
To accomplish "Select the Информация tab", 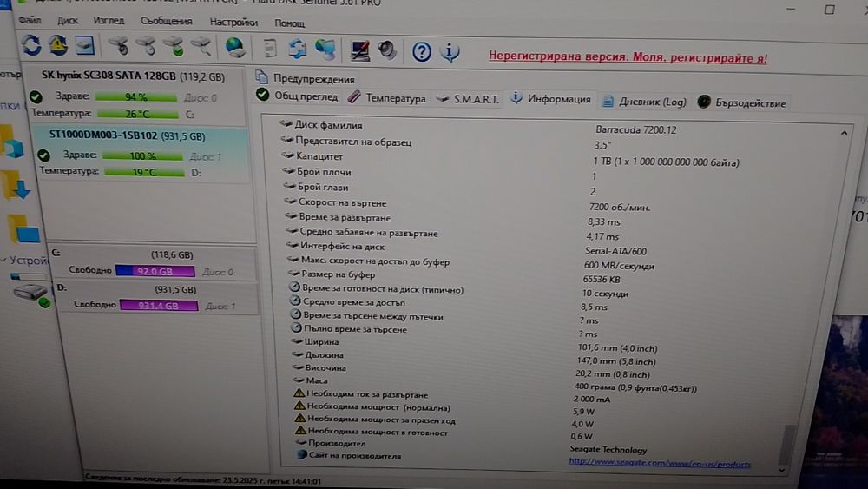I will [550, 98].
